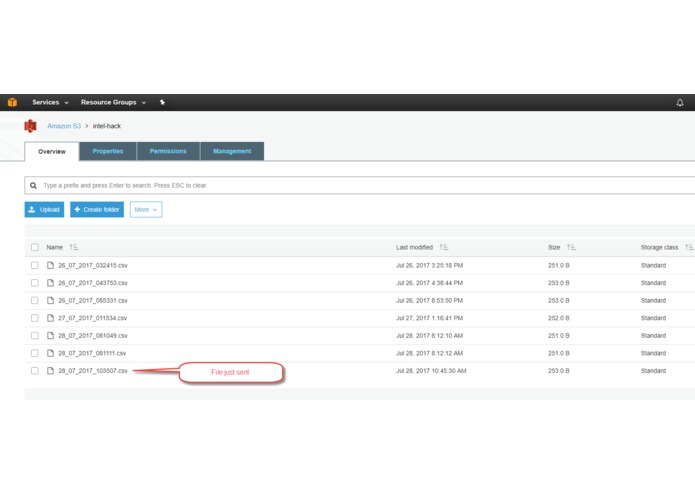
Task: Click date Jul 28, 2017 8:12:10 AM
Action: 429,335
